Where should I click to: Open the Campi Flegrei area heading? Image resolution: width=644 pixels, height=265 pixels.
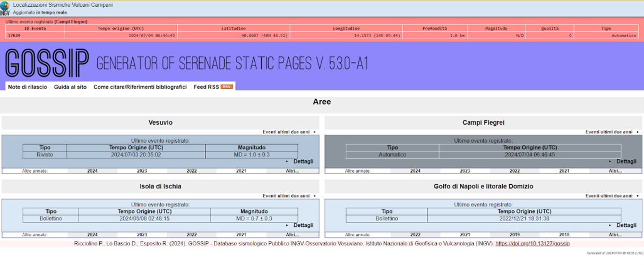point(483,123)
